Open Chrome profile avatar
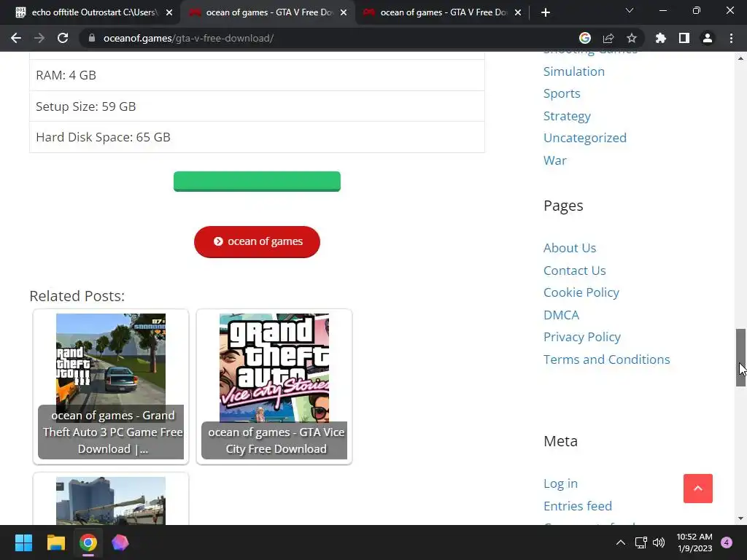The height and width of the screenshot is (560, 747). tap(708, 38)
